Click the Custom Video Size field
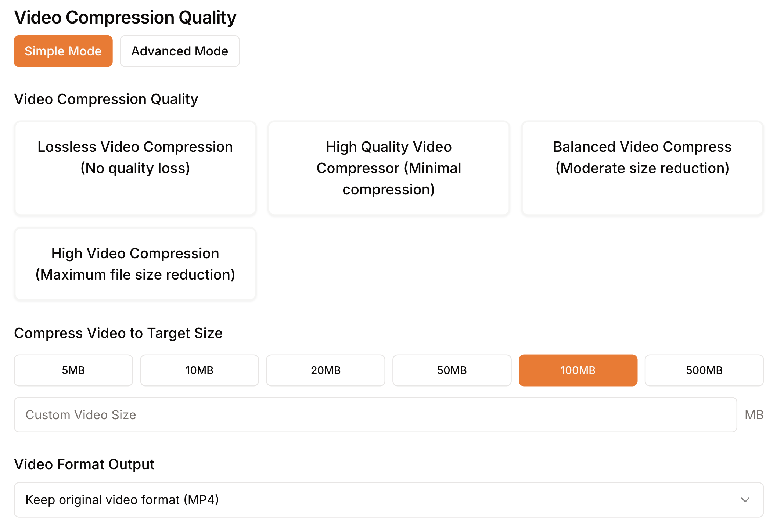Image resolution: width=784 pixels, height=532 pixels. click(375, 415)
